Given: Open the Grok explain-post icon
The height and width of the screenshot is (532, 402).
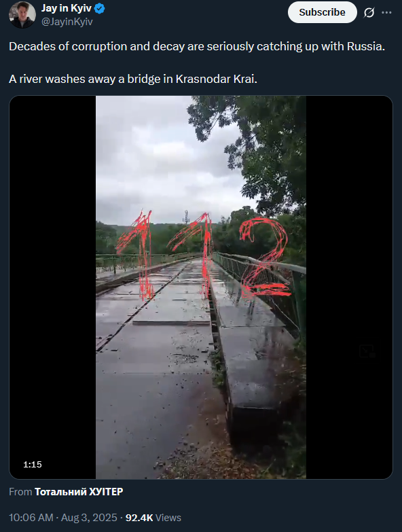Looking at the screenshot, I should click(x=369, y=12).
